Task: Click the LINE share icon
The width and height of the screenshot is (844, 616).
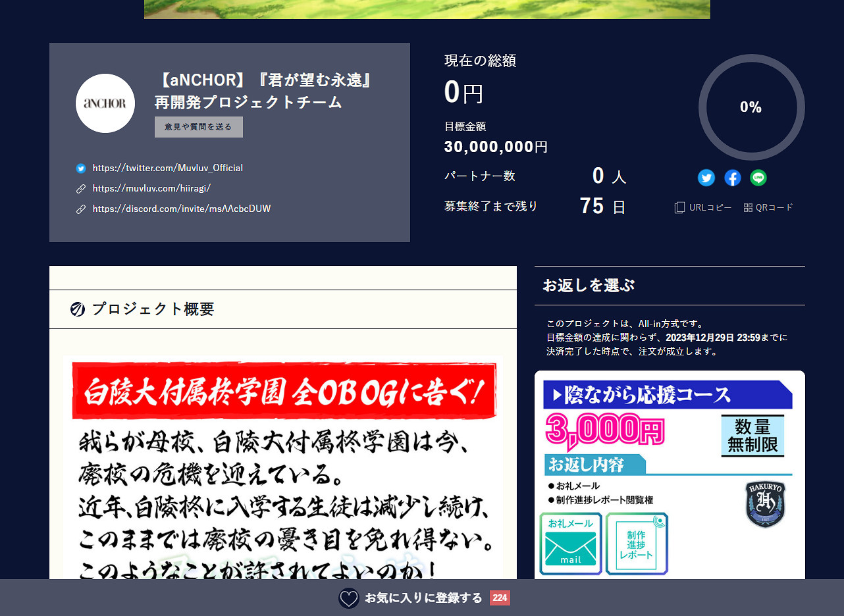Action: [x=758, y=178]
